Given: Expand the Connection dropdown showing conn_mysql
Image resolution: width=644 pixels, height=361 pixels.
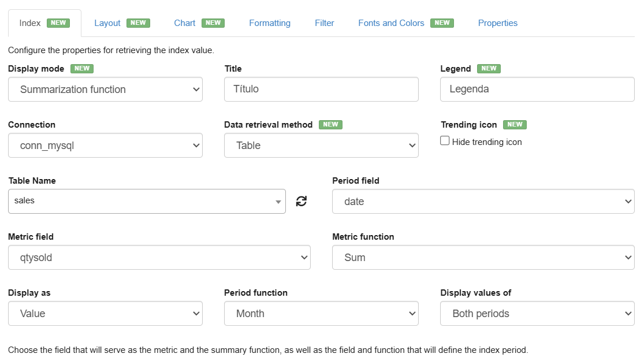Looking at the screenshot, I should coord(105,146).
